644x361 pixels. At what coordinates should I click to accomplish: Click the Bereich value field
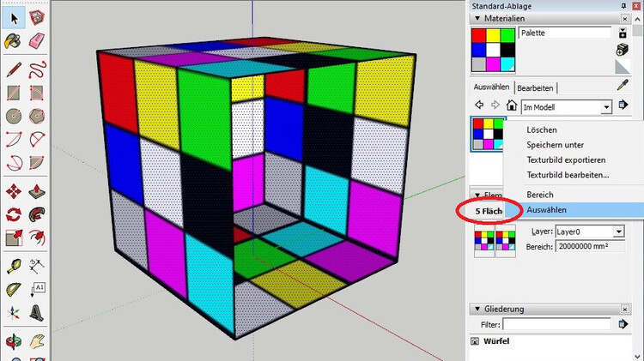pyautogui.click(x=590, y=247)
